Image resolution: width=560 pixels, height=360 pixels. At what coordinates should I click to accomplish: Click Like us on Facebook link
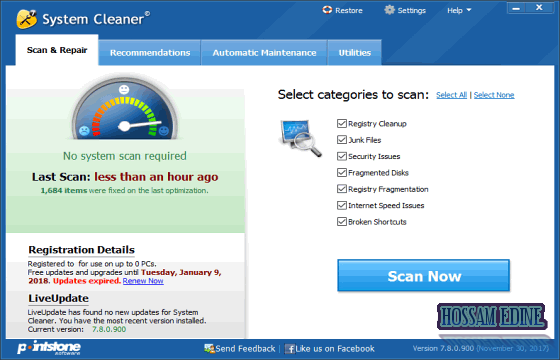click(x=335, y=349)
